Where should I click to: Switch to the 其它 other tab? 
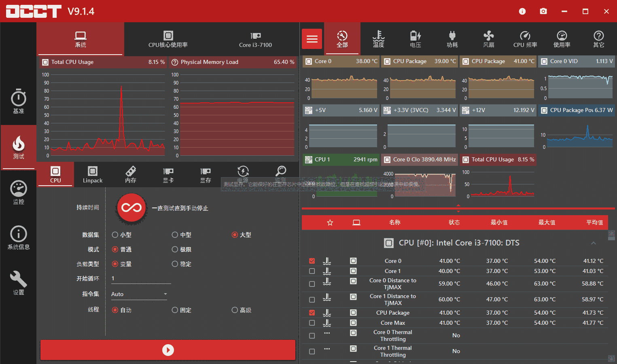pos(599,39)
